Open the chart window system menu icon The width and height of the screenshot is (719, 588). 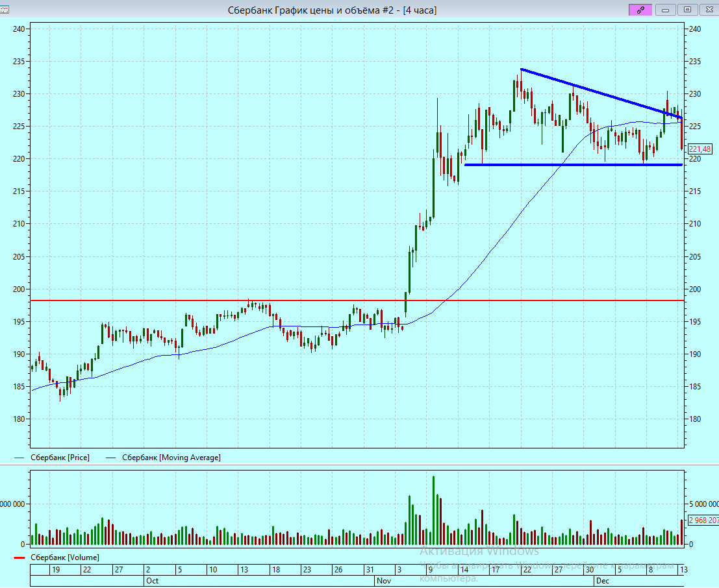click(x=4, y=10)
